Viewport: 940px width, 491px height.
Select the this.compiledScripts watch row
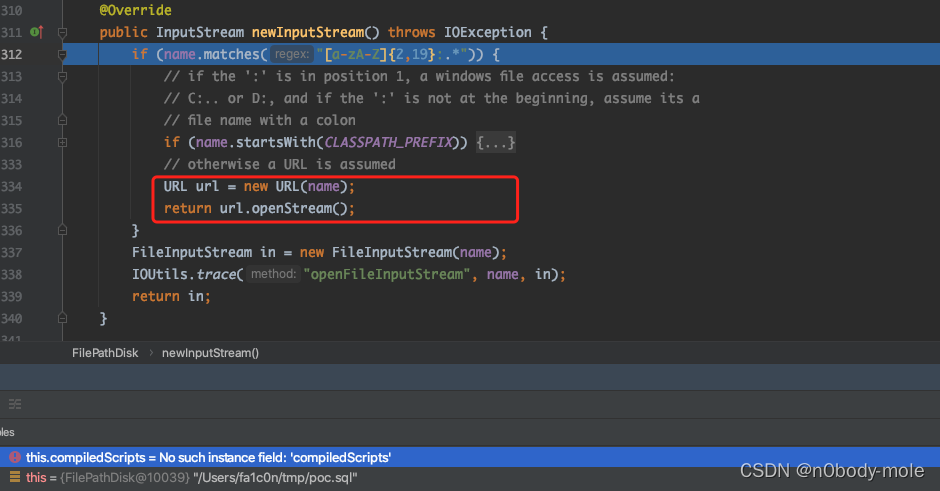(x=470, y=457)
